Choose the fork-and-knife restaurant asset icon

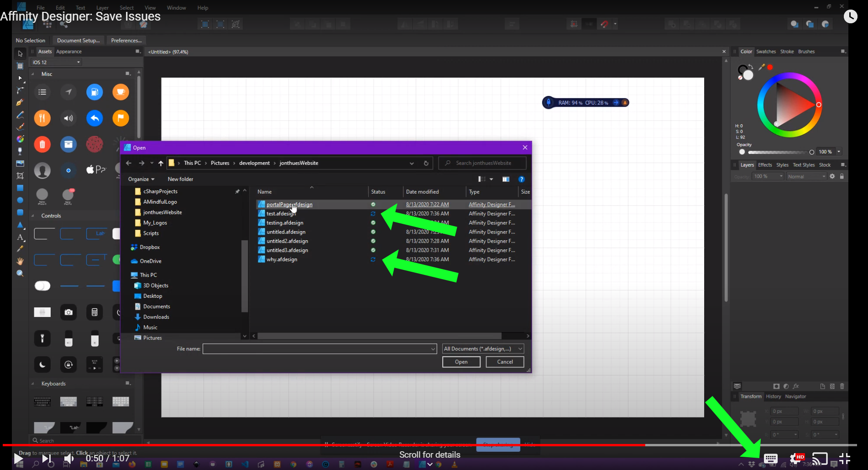click(42, 118)
